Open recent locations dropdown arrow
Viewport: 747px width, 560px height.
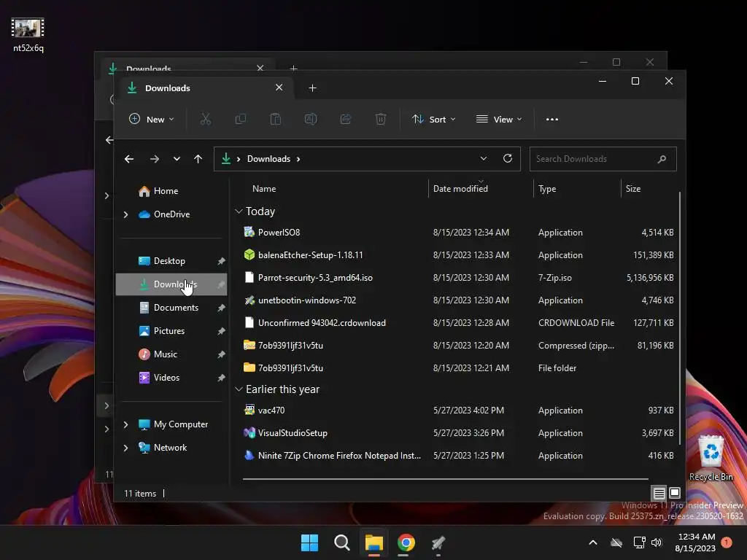[177, 159]
